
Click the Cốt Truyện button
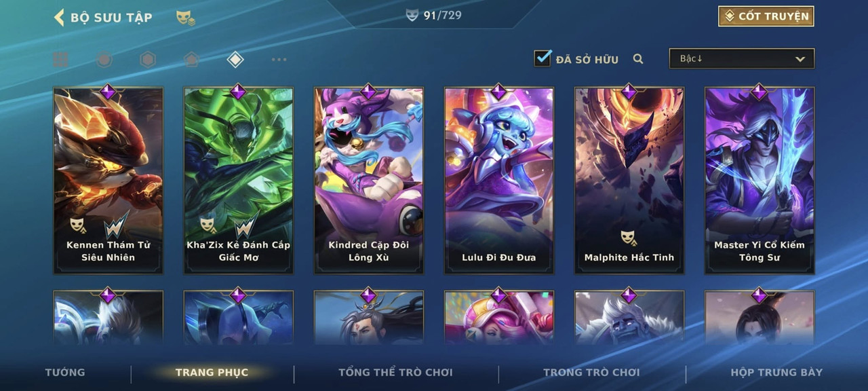[x=766, y=16]
